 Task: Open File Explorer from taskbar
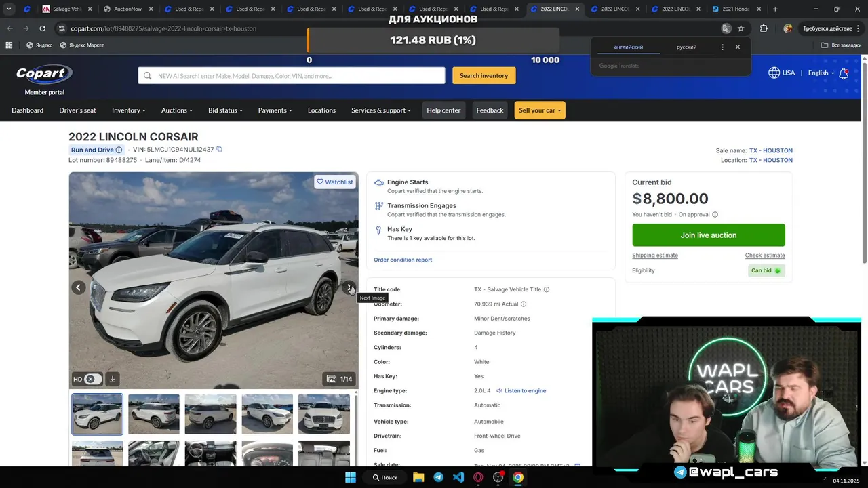418,477
